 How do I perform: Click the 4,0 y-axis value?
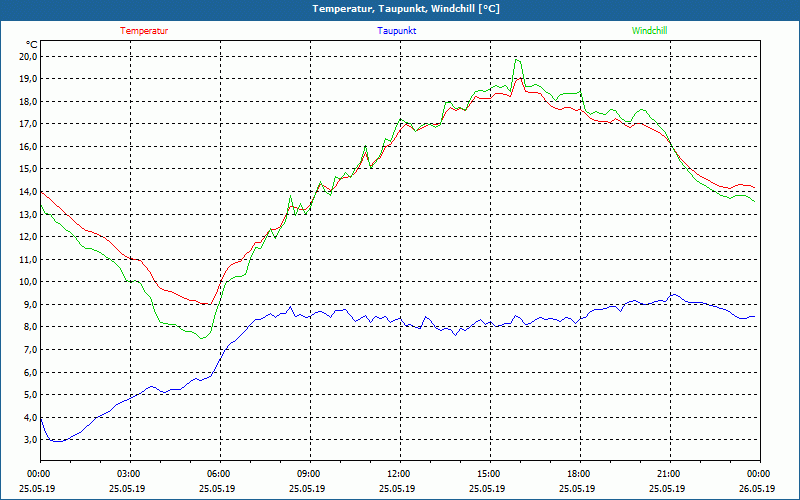(x=31, y=417)
